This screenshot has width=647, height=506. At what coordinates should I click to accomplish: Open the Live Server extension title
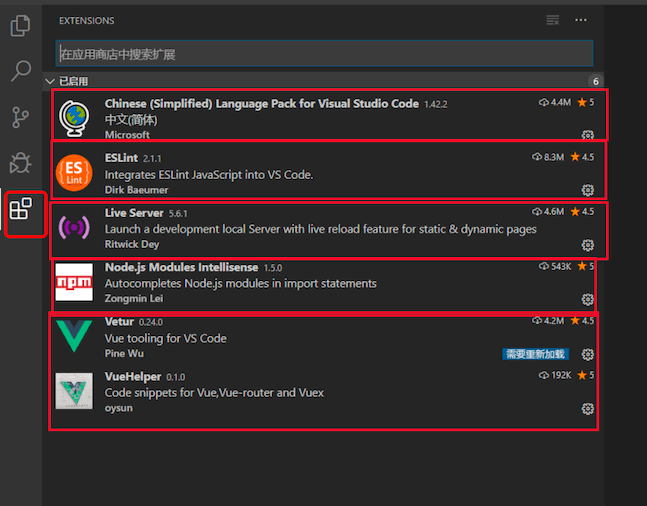[x=134, y=213]
